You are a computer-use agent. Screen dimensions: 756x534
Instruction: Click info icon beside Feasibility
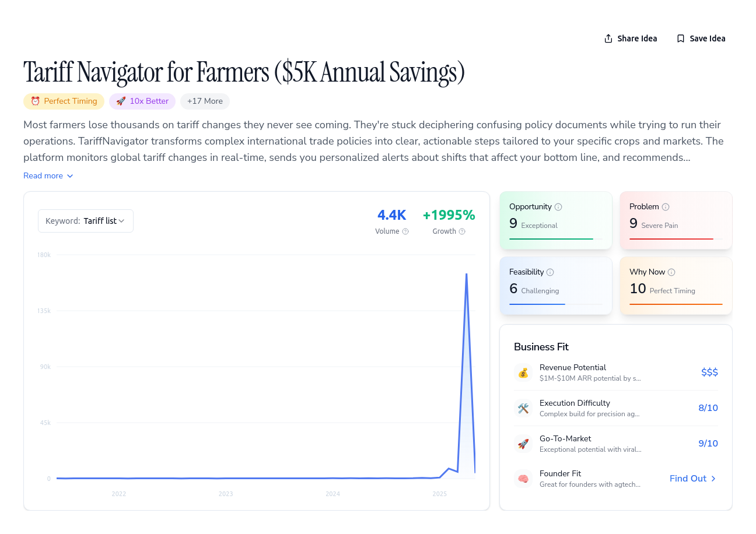(550, 272)
